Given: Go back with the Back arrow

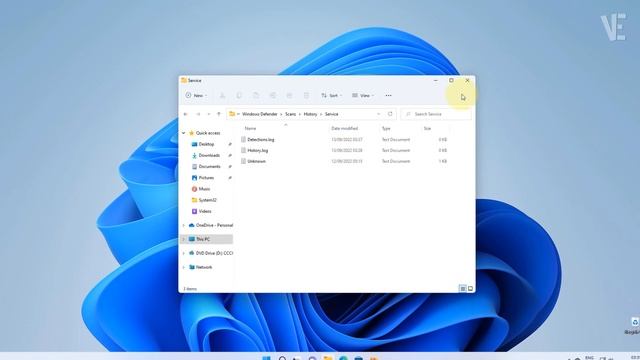Looking at the screenshot, I should (x=186, y=114).
